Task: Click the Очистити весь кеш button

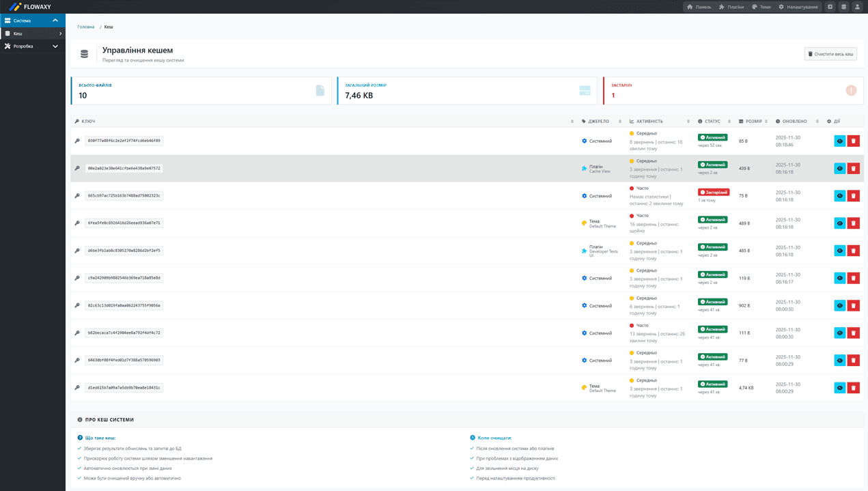Action: tap(830, 54)
